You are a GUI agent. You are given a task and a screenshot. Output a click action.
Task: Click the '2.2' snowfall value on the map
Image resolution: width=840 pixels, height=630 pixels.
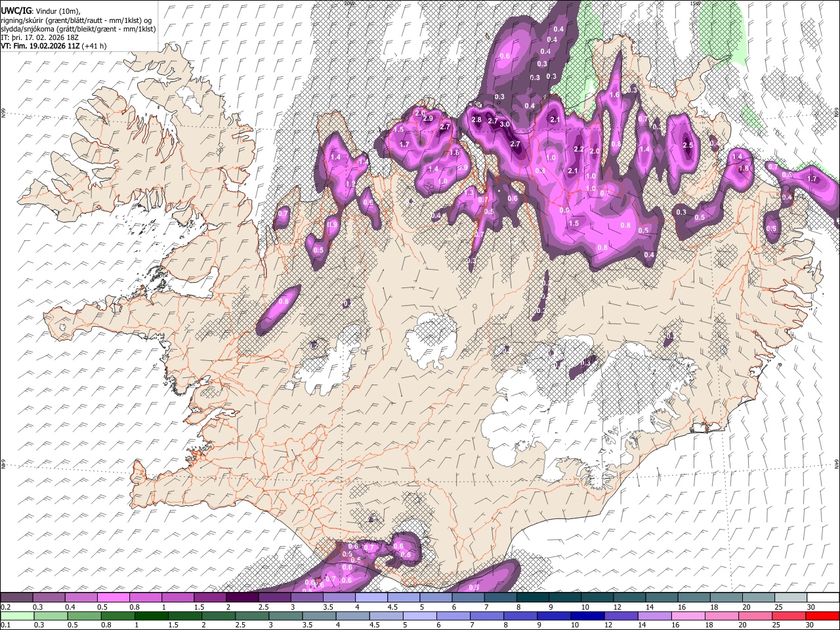579,149
